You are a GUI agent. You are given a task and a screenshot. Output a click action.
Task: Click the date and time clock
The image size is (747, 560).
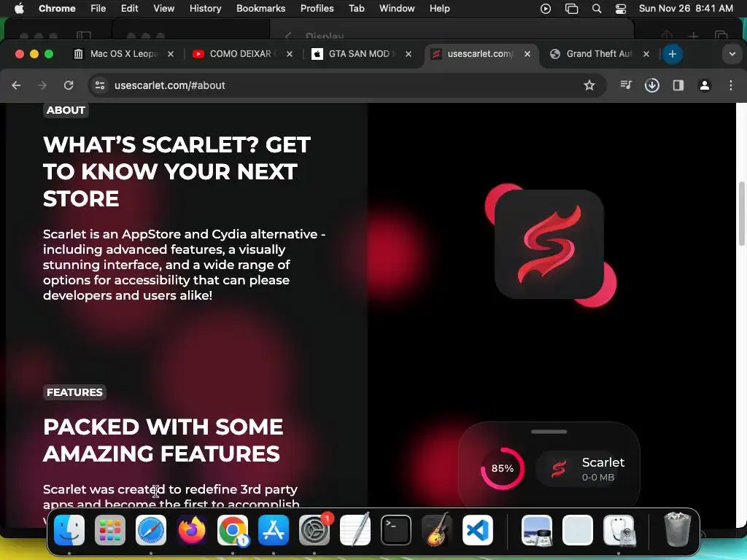pos(686,8)
